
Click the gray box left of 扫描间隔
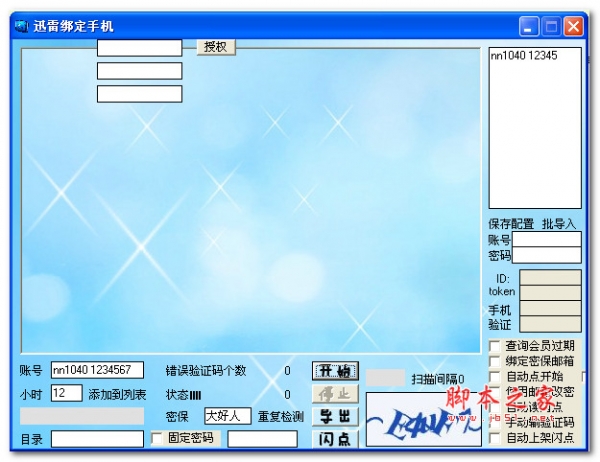pyautogui.click(x=385, y=378)
